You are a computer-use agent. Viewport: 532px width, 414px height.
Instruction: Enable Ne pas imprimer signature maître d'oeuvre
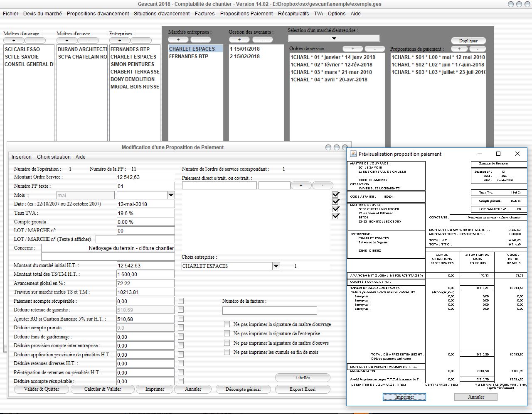coord(227,343)
